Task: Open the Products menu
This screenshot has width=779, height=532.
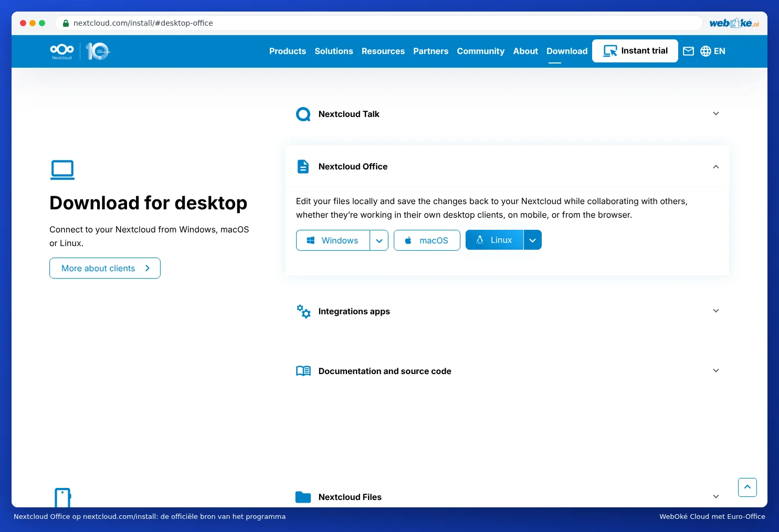Action: [288, 51]
